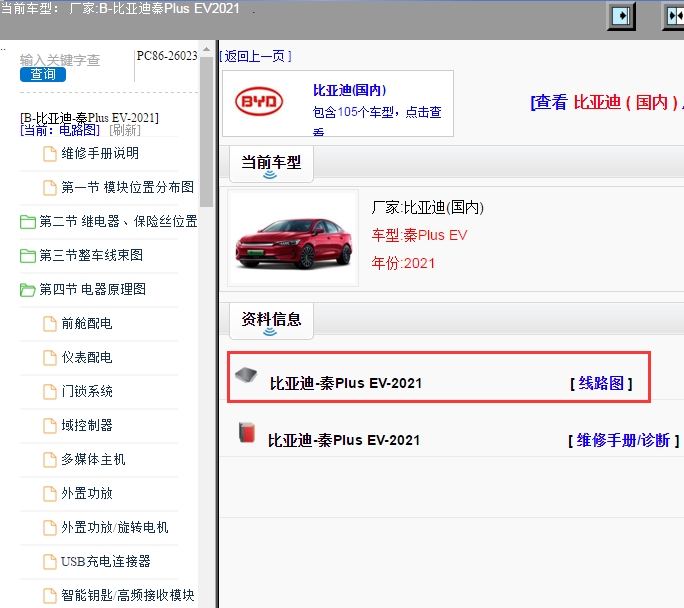684x608 pixels.
Task: Click the split-panels toolbar icon at far right
Action: [x=674, y=17]
